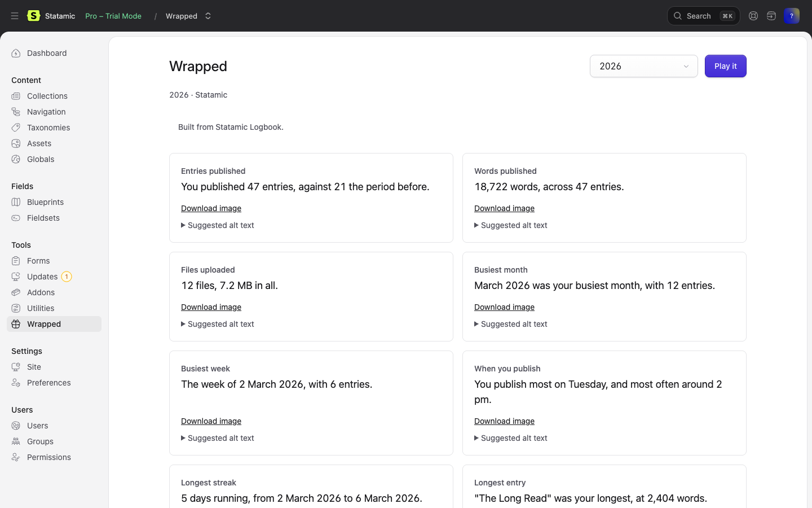Download image for Words published
The height and width of the screenshot is (508, 812).
coord(504,208)
